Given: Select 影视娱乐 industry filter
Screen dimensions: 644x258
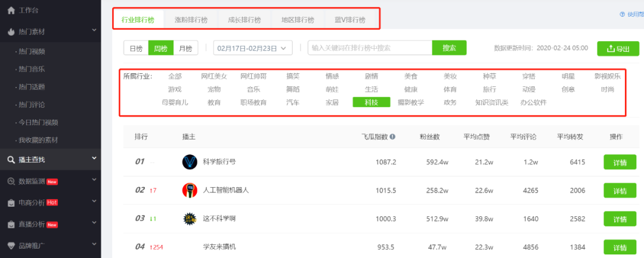Looking at the screenshot, I should click(x=608, y=76).
